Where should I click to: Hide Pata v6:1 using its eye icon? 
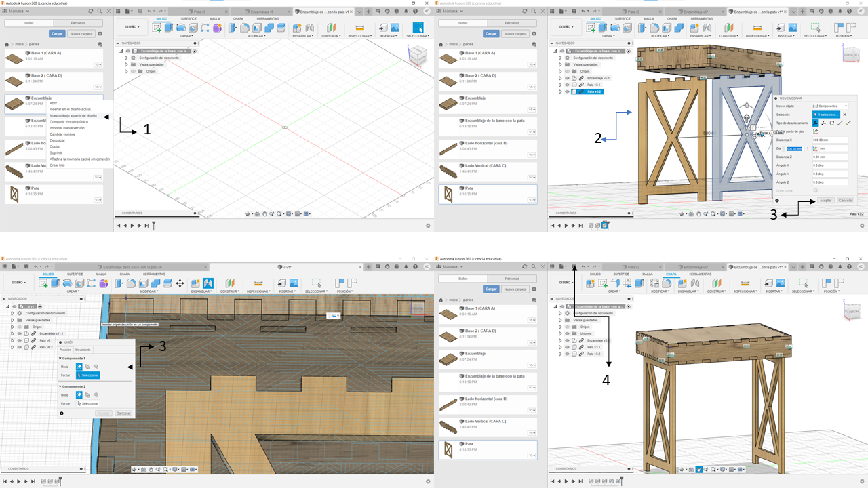[19, 340]
